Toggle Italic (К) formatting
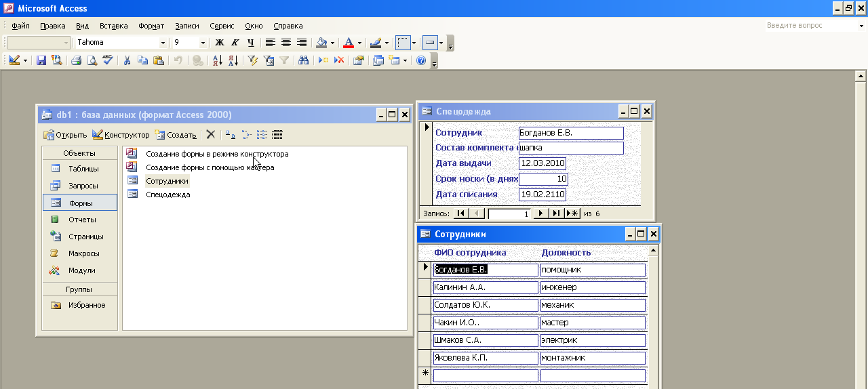The image size is (868, 389). click(x=235, y=42)
